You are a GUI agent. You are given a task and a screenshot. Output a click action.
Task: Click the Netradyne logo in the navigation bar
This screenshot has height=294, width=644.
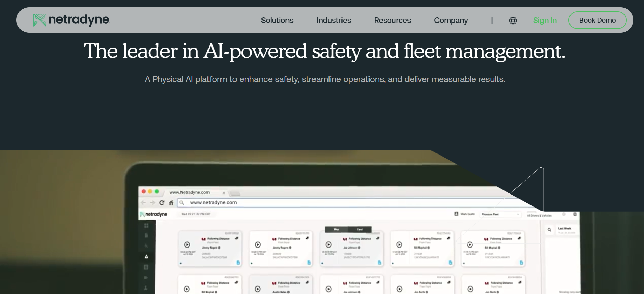pyautogui.click(x=71, y=20)
